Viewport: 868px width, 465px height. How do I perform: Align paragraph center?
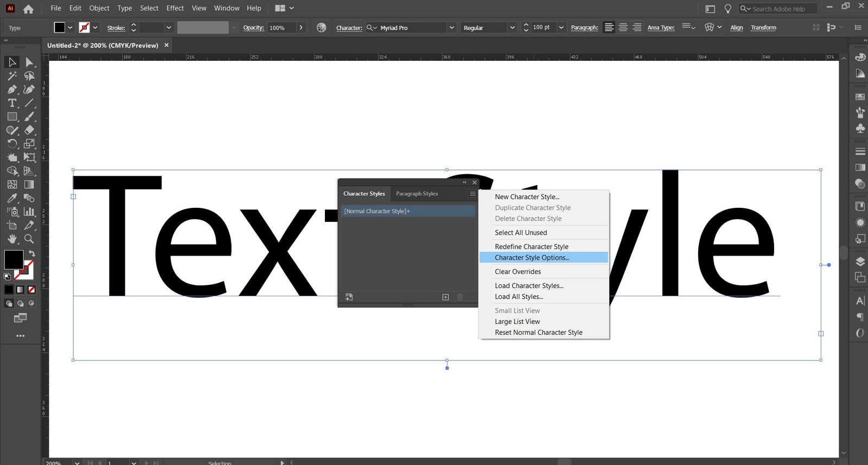[623, 28]
